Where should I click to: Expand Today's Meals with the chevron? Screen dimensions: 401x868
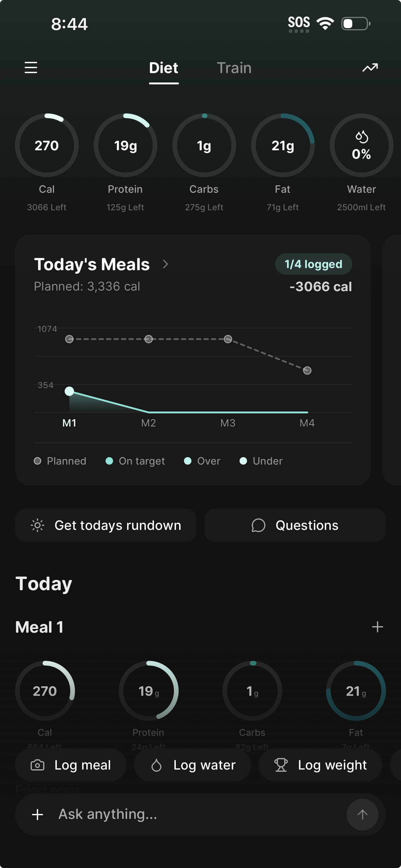[165, 264]
